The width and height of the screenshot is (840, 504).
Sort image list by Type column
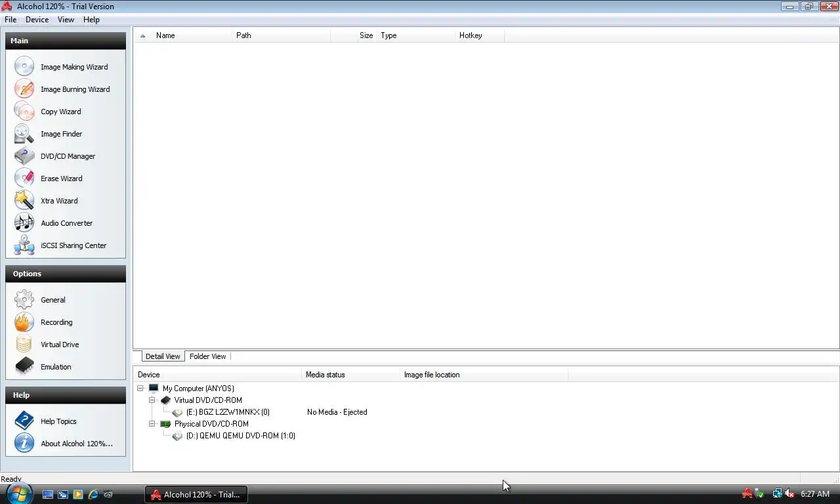click(x=416, y=35)
